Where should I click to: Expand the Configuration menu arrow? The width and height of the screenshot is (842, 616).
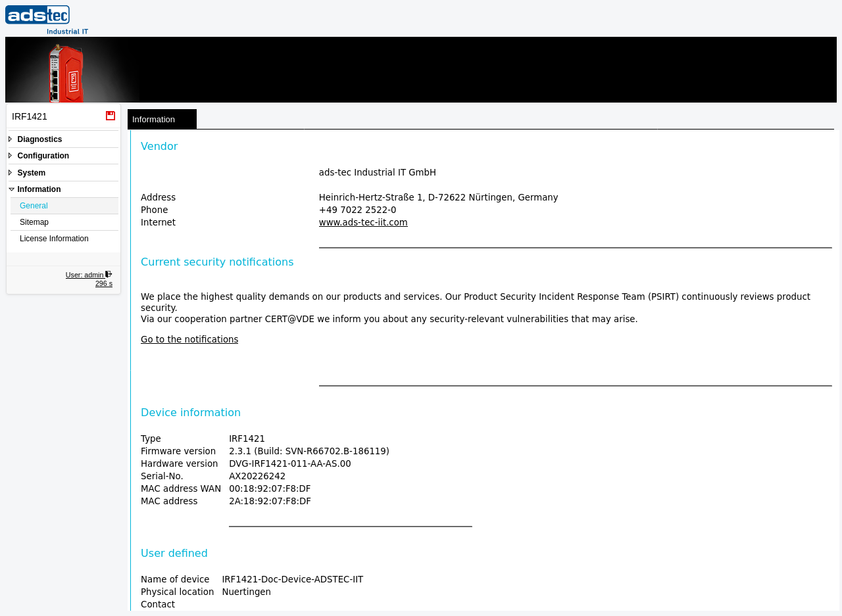[x=11, y=156]
